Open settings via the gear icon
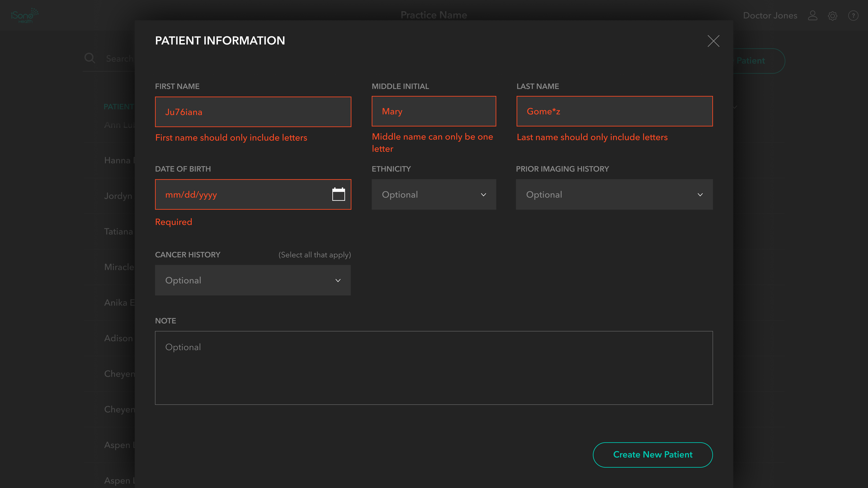868x488 pixels. 832,16
